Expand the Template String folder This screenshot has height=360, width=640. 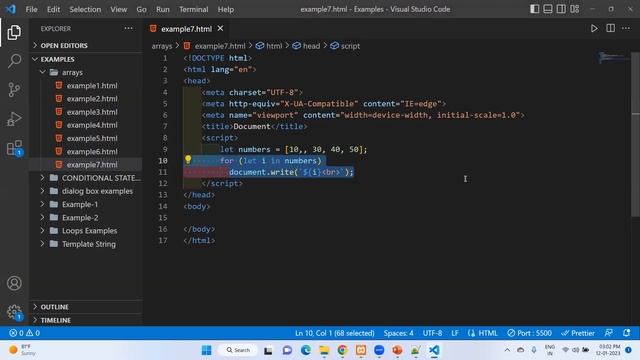click(x=86, y=244)
